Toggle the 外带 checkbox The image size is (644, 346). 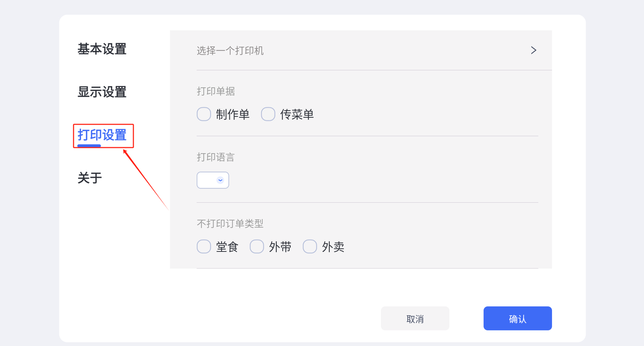point(257,246)
